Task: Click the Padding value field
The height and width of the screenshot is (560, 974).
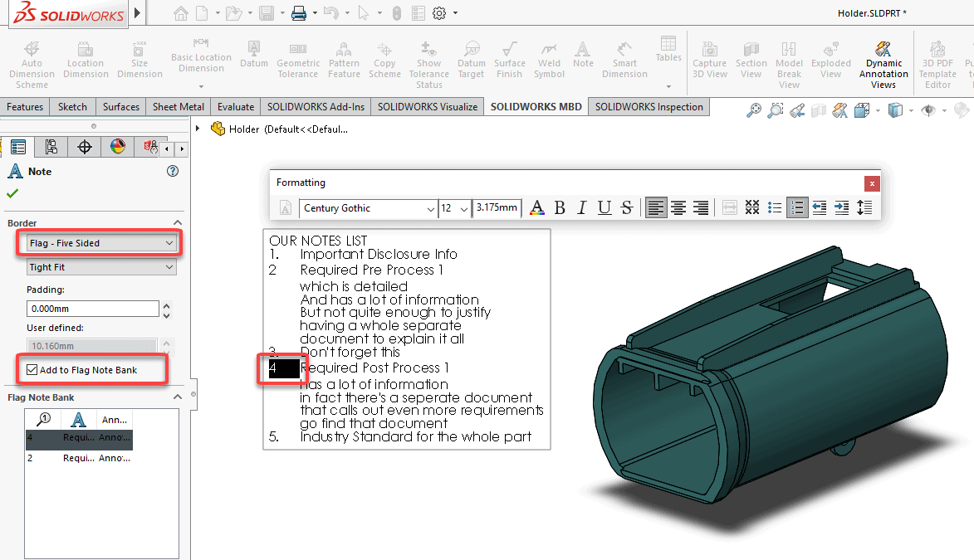Action: click(92, 309)
